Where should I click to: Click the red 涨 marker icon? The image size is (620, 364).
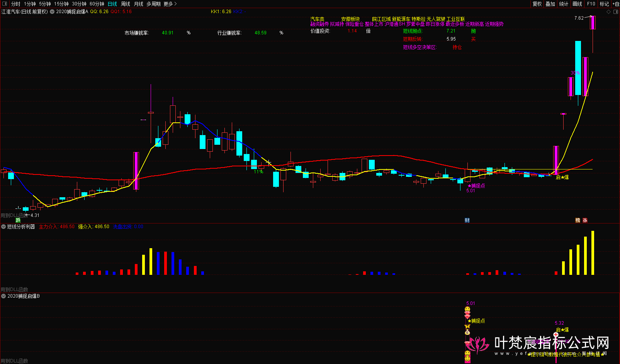[x=585, y=220]
